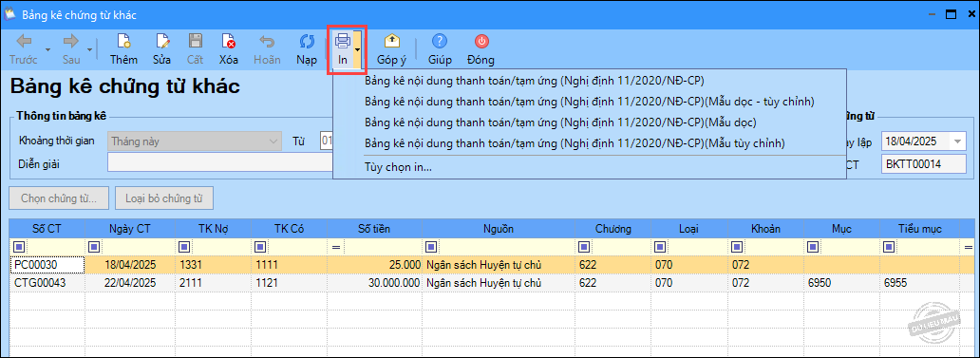Open In button dropdown arrow
980x358 pixels.
coord(357,49)
